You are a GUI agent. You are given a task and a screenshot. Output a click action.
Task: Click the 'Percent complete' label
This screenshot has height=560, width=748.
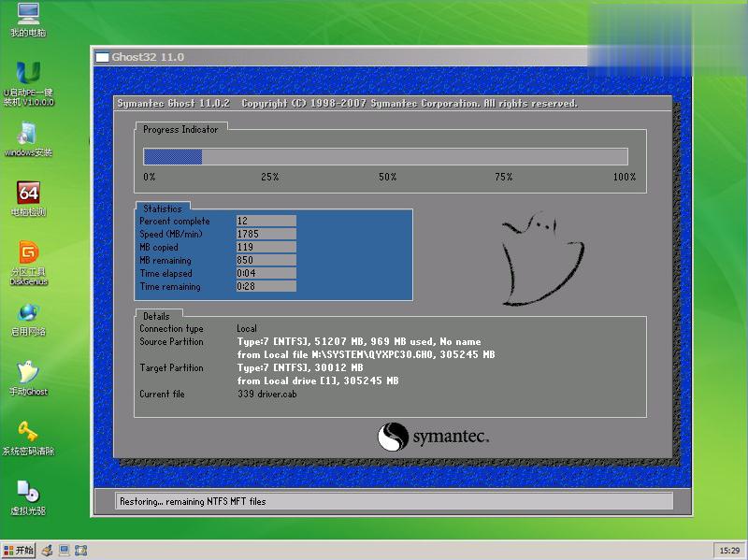(175, 221)
